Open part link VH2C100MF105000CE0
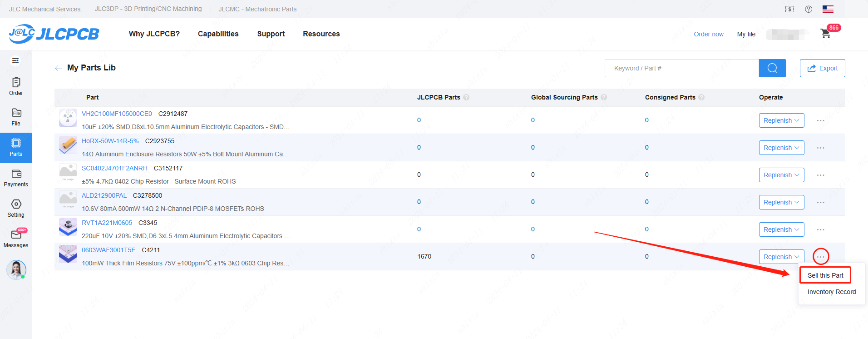The width and height of the screenshot is (868, 339). tap(117, 114)
